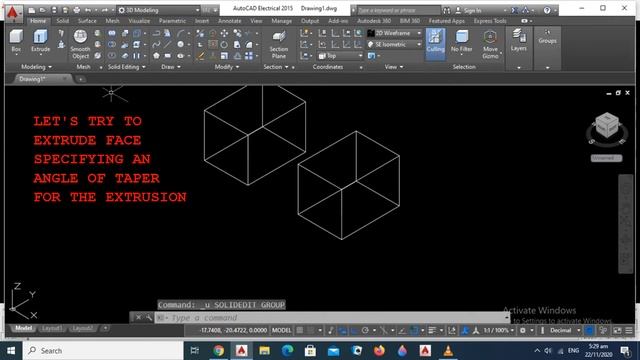Click the command line input field
The height and width of the screenshot is (360, 640).
(x=331, y=317)
